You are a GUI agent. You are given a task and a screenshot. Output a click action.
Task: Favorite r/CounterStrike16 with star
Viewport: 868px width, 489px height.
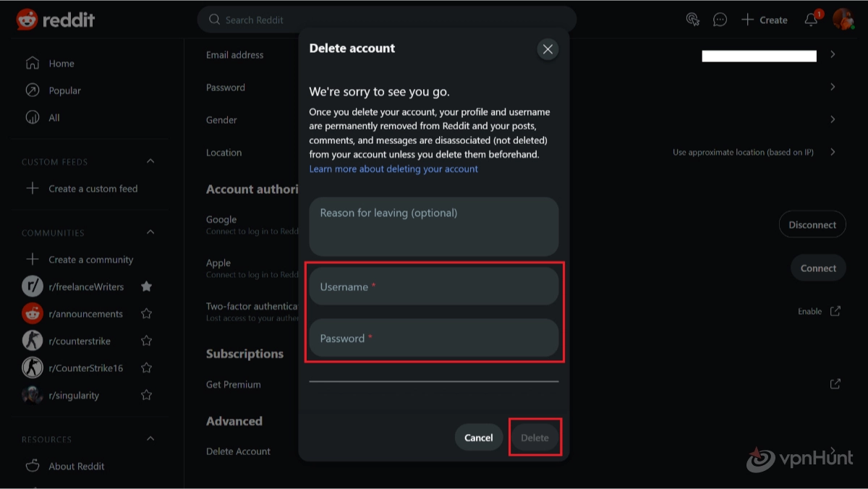pyautogui.click(x=146, y=368)
